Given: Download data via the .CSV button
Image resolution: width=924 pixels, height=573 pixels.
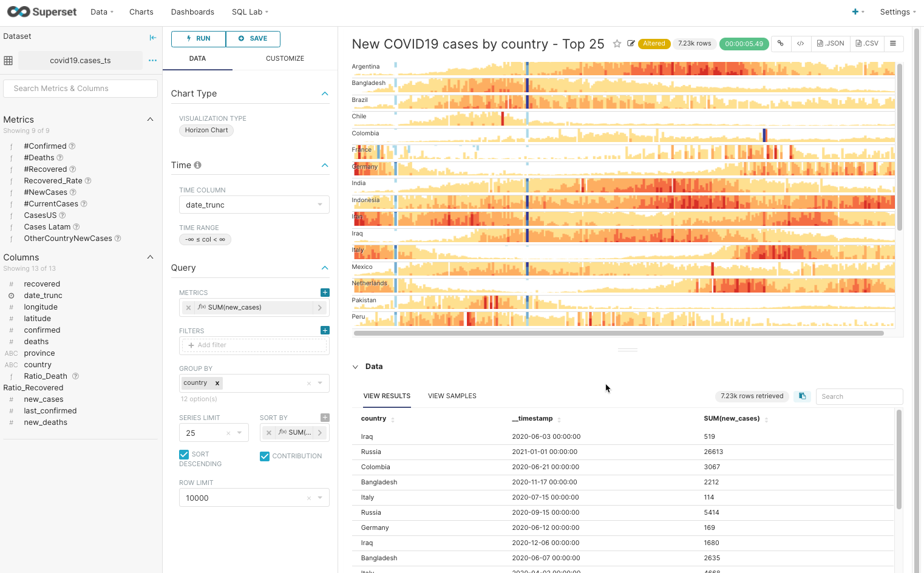Looking at the screenshot, I should click(867, 44).
